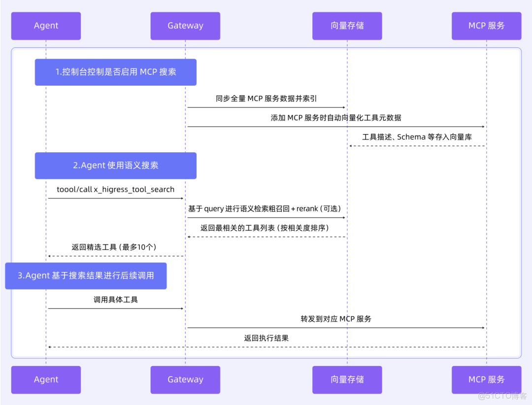Select the top Gateway participant box
Image resolution: width=532 pixels, height=405 pixels.
click(185, 26)
